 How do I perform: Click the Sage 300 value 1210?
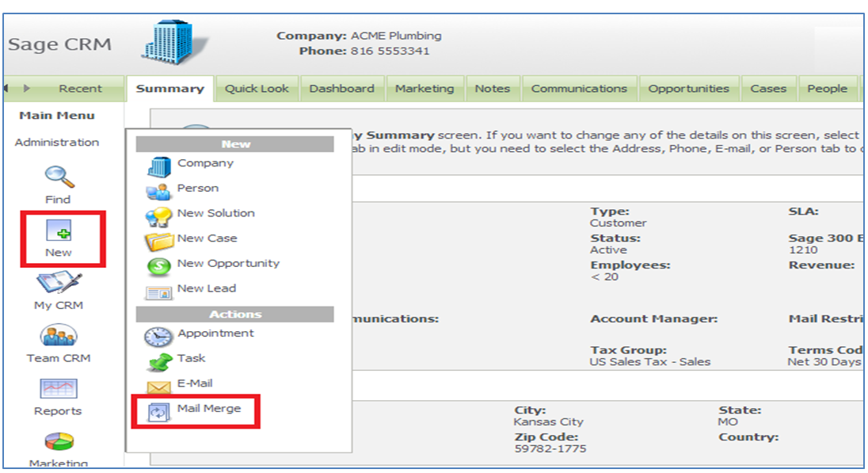[x=803, y=250]
